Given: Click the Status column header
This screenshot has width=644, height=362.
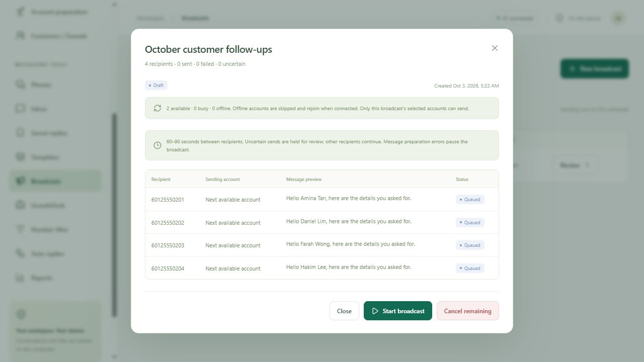Looking at the screenshot, I should (x=462, y=179).
